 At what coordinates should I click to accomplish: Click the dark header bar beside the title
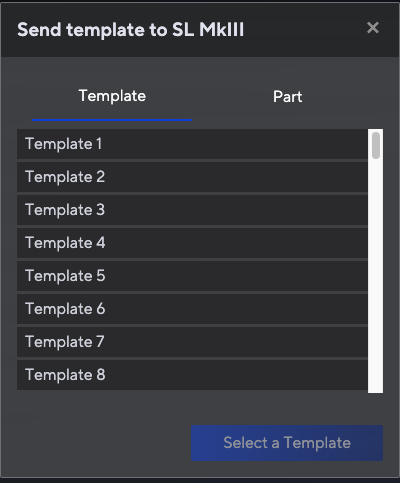305,29
